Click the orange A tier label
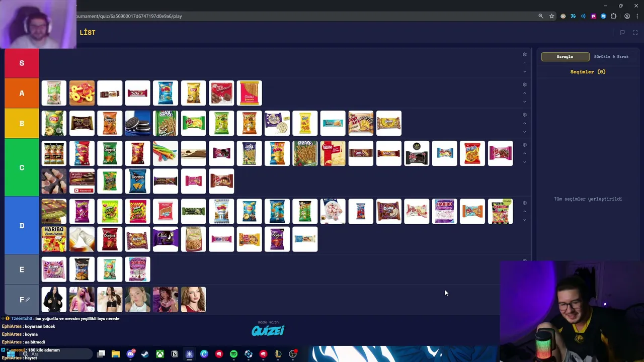This screenshot has width=644, height=362. coord(22,93)
